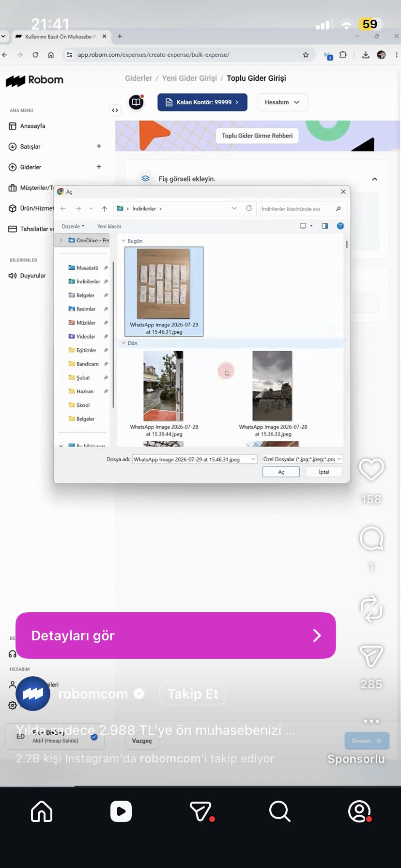This screenshot has width=401, height=868.
Task: Collapse the Bugün group in file list
Action: point(123,241)
